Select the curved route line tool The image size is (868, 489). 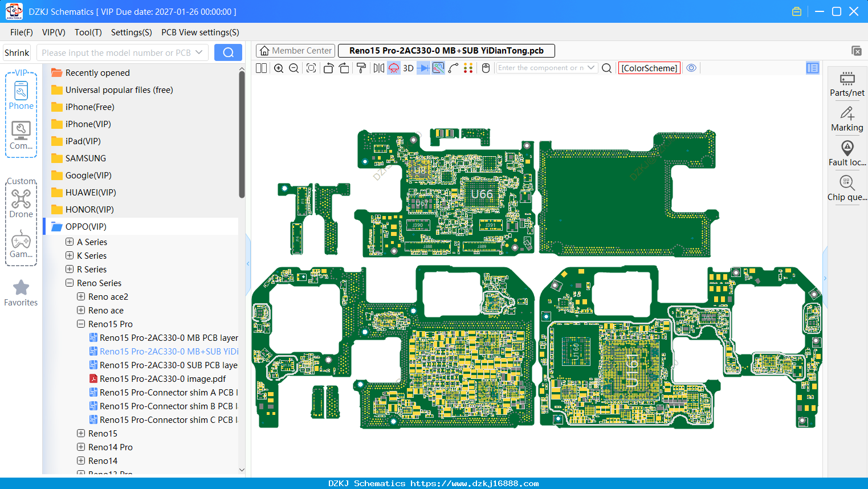point(454,68)
